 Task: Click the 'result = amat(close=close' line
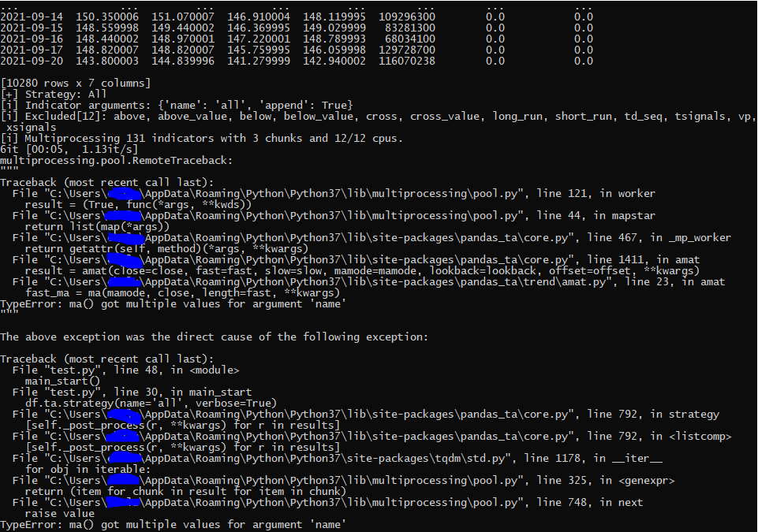(x=362, y=271)
